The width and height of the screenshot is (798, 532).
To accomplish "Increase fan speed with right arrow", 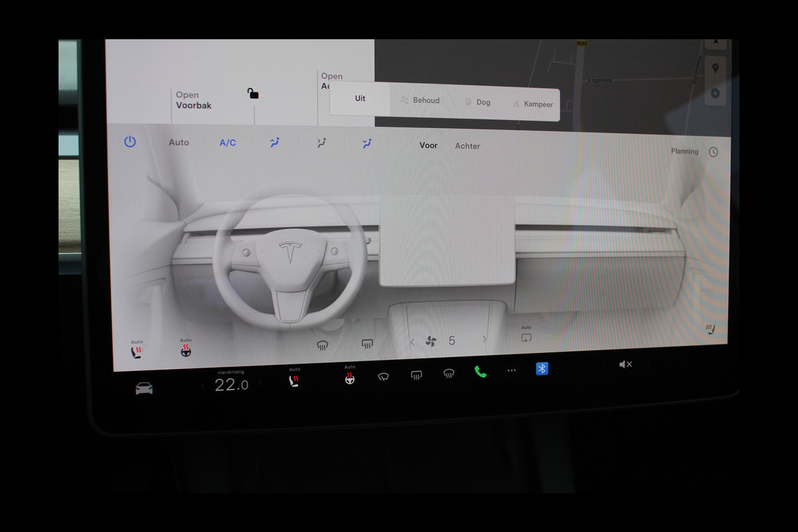I will pyautogui.click(x=484, y=340).
